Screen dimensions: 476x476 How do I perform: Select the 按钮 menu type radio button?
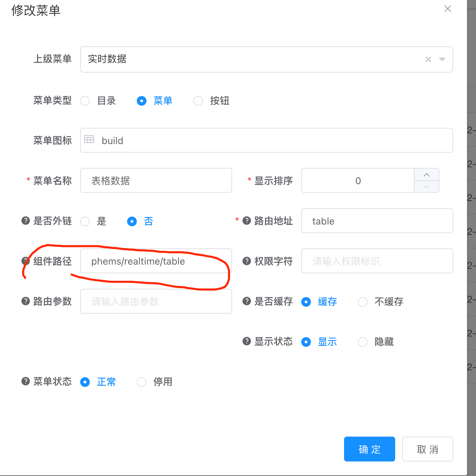pos(198,101)
